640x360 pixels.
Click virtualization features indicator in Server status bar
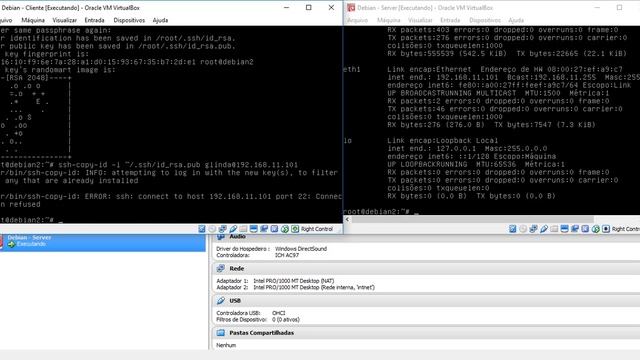[585, 229]
